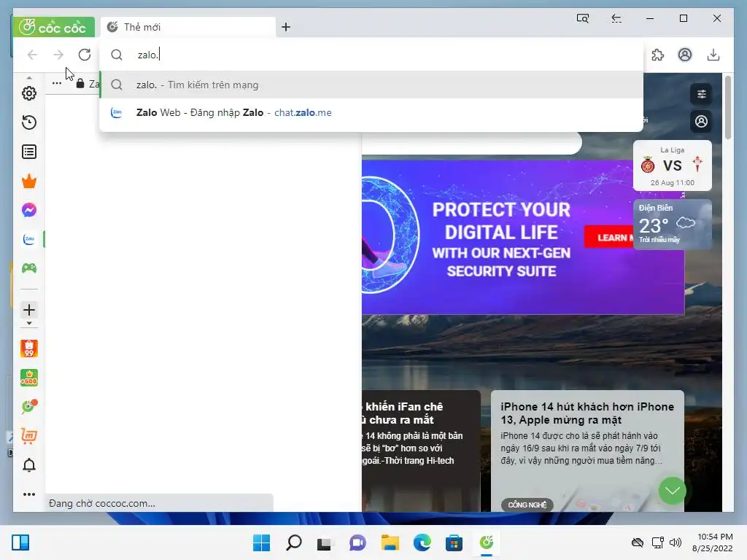Open the browser profile account icon
Viewport: 747px width, 560px height.
(x=685, y=55)
